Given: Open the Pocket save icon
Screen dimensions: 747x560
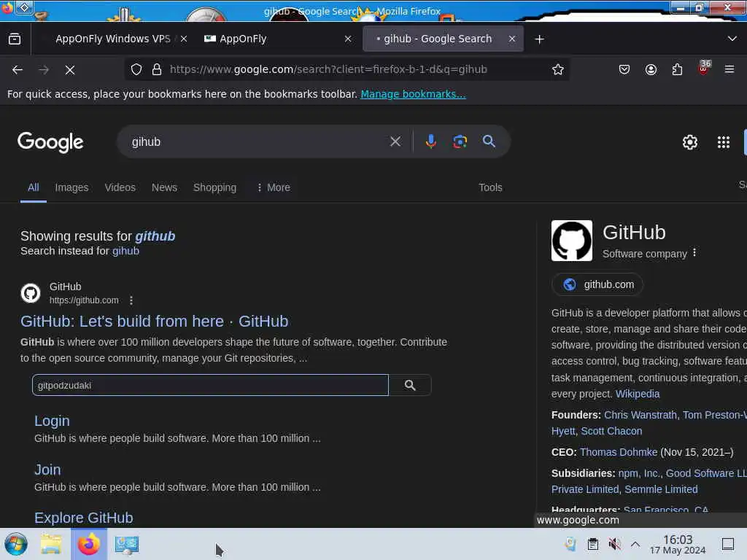Looking at the screenshot, I should coord(624,69).
